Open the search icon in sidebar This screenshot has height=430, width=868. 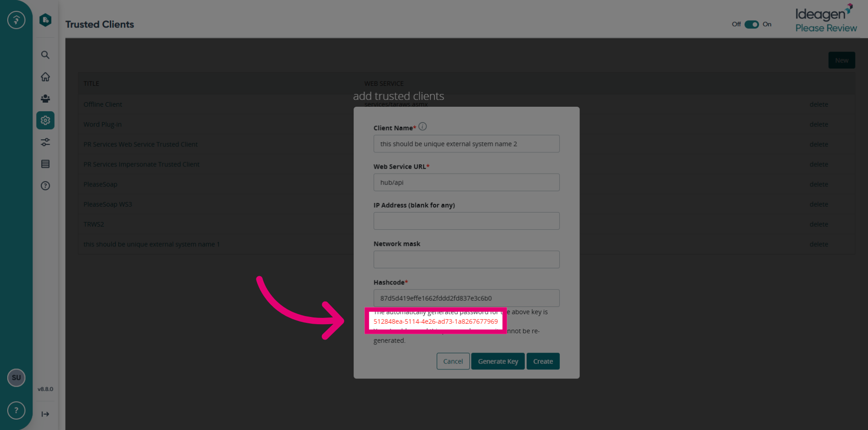pyautogui.click(x=45, y=55)
